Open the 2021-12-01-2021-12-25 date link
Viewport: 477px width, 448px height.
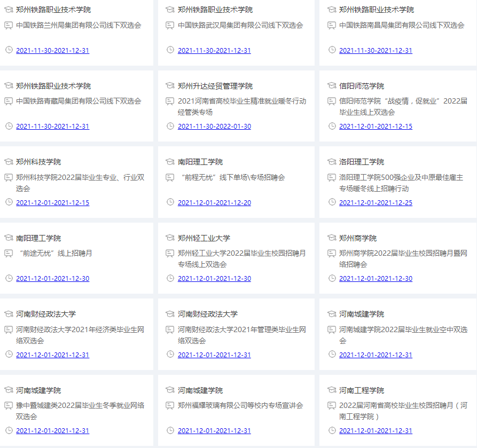[x=376, y=203]
